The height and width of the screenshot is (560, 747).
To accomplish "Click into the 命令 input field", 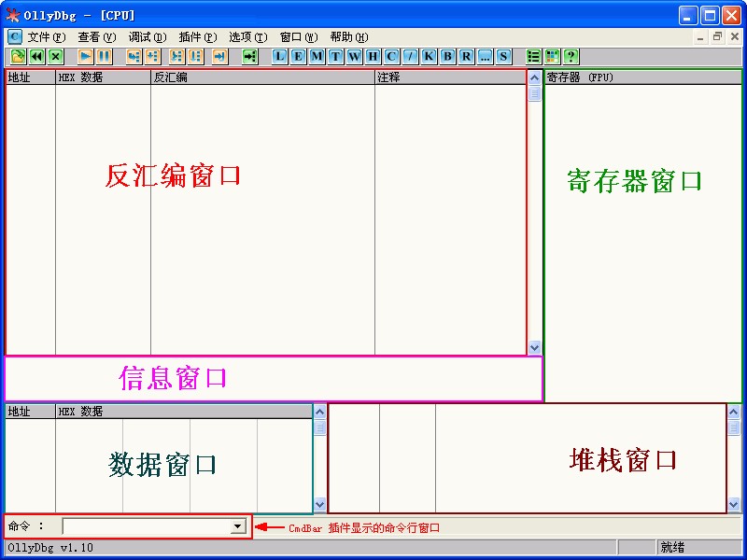I will (147, 526).
